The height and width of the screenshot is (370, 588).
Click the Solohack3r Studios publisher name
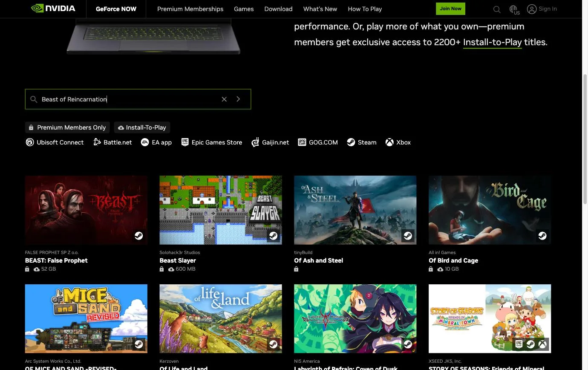(180, 252)
